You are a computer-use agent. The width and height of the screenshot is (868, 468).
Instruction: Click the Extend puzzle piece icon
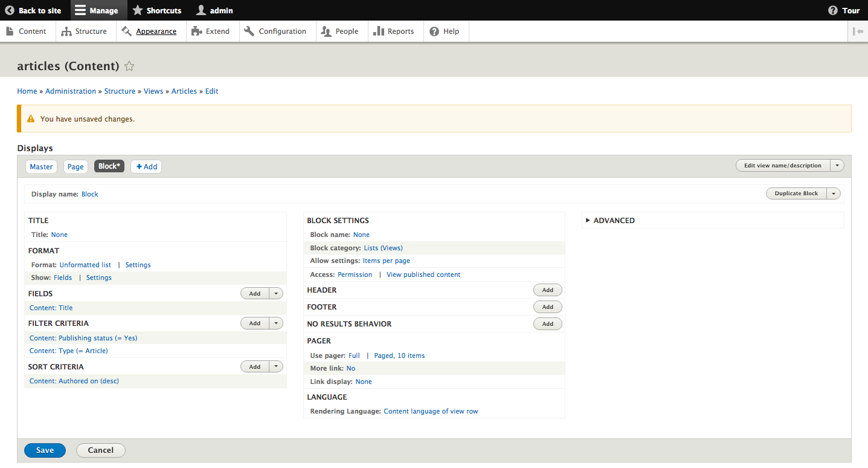click(196, 31)
